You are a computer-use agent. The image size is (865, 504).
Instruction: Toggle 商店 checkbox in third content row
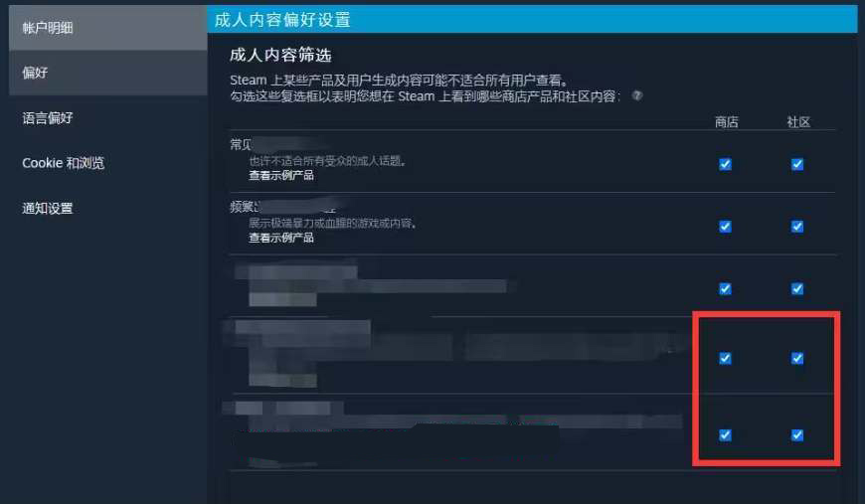click(726, 289)
